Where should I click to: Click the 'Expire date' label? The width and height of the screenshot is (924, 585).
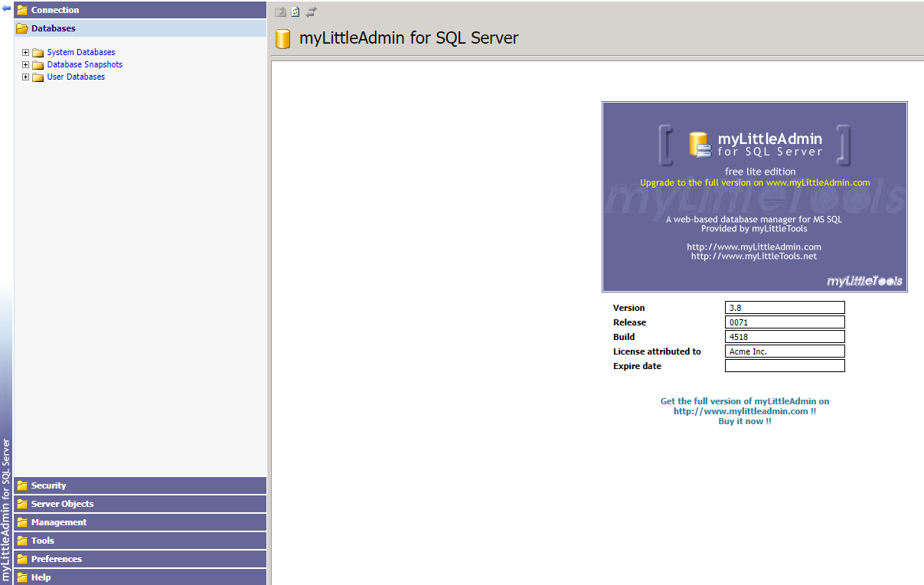(637, 366)
